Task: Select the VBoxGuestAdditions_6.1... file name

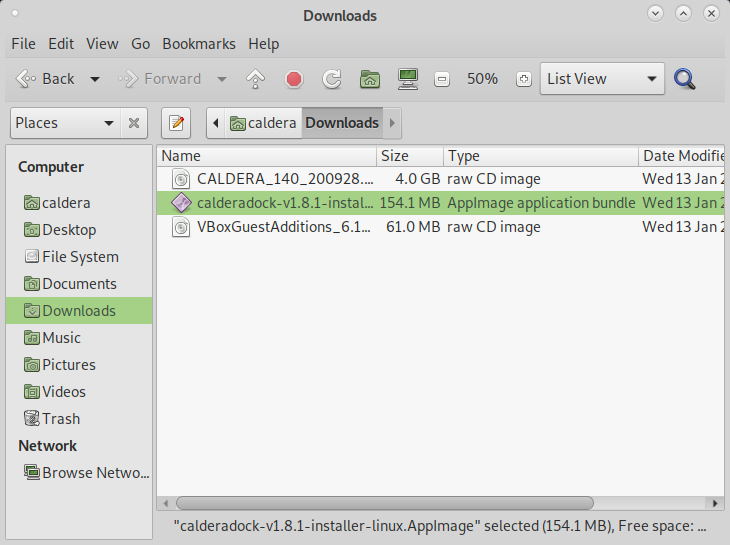Action: [x=284, y=227]
